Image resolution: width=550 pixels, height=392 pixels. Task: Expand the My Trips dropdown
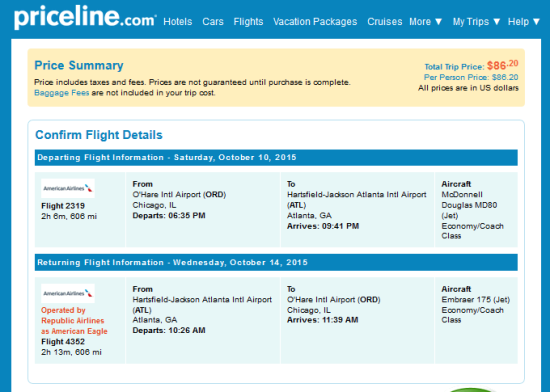coord(476,22)
